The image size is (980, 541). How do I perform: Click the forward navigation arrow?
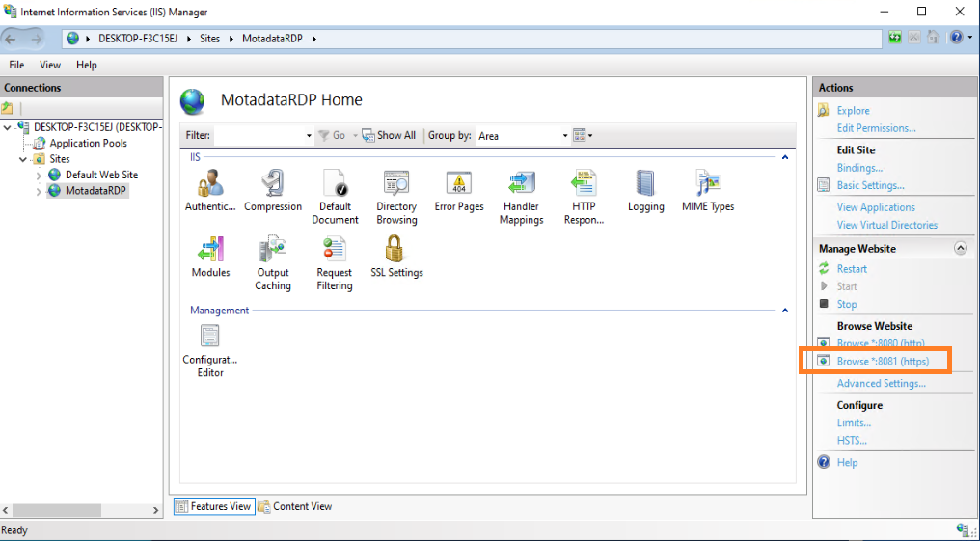[x=35, y=39]
